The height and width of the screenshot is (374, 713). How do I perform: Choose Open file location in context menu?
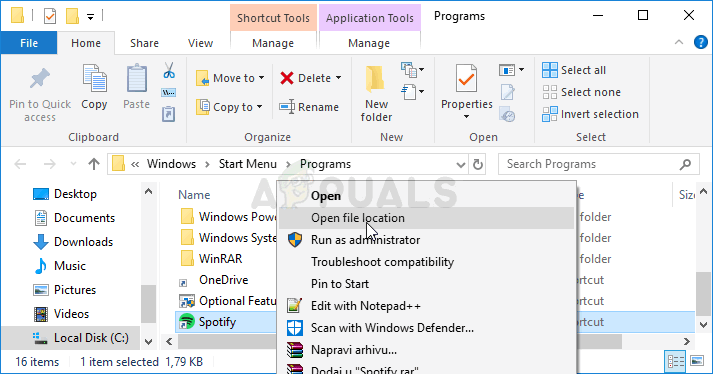[x=426, y=218]
